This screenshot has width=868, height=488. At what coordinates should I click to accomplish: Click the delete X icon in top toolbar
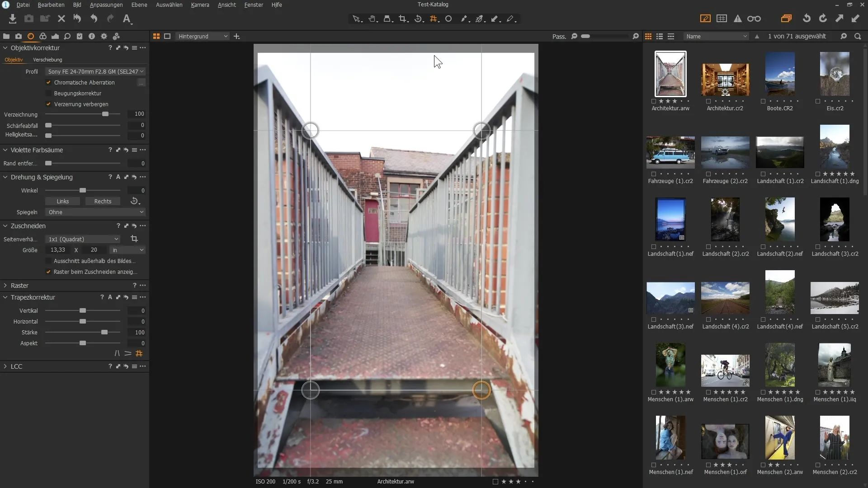[61, 19]
